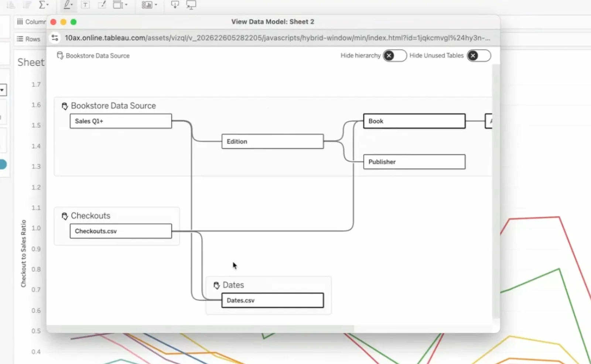This screenshot has height=364, width=591.
Task: Click the 1.7 axis tick label
Action: pos(36,85)
